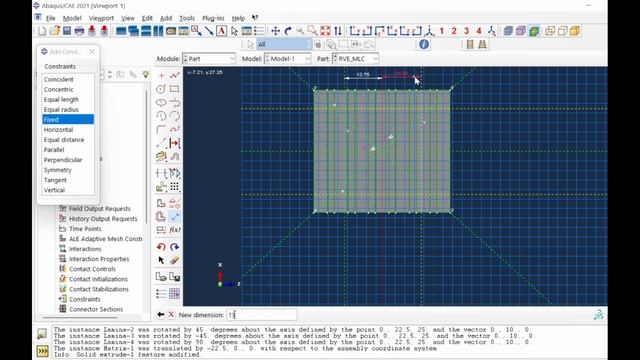Open the Viewport menu
Image resolution: width=640 pixels, height=360 pixels.
click(x=101, y=18)
